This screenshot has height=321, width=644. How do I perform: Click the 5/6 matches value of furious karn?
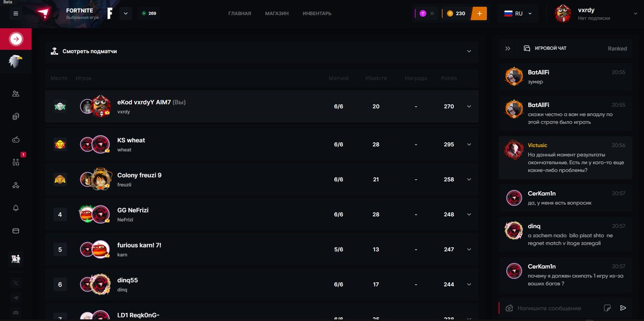(x=339, y=249)
